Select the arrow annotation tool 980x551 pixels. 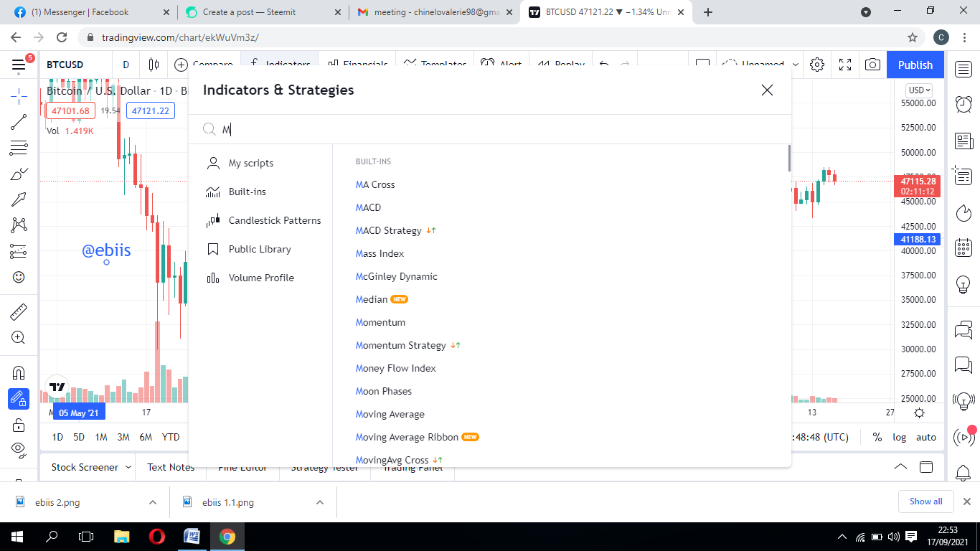click(x=19, y=199)
